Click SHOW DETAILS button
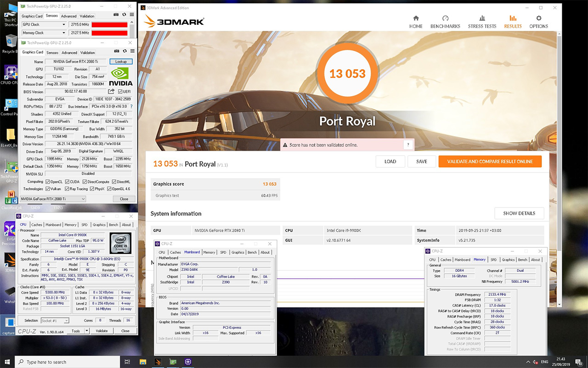Screen dimensions: 588x368 coord(519,213)
